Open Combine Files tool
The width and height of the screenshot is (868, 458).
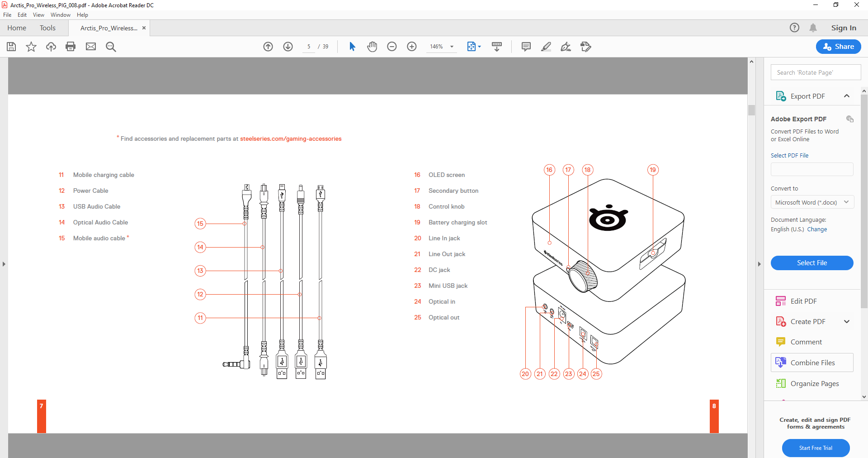pyautogui.click(x=812, y=363)
